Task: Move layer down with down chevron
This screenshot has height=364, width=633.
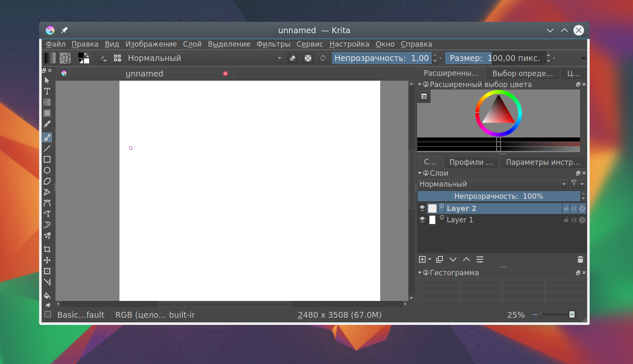Action: (453, 259)
